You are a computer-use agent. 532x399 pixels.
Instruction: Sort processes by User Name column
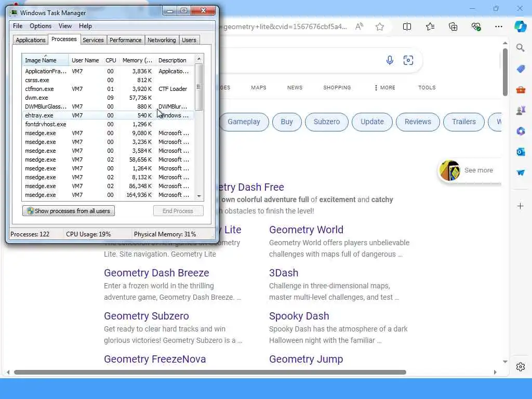(x=85, y=60)
